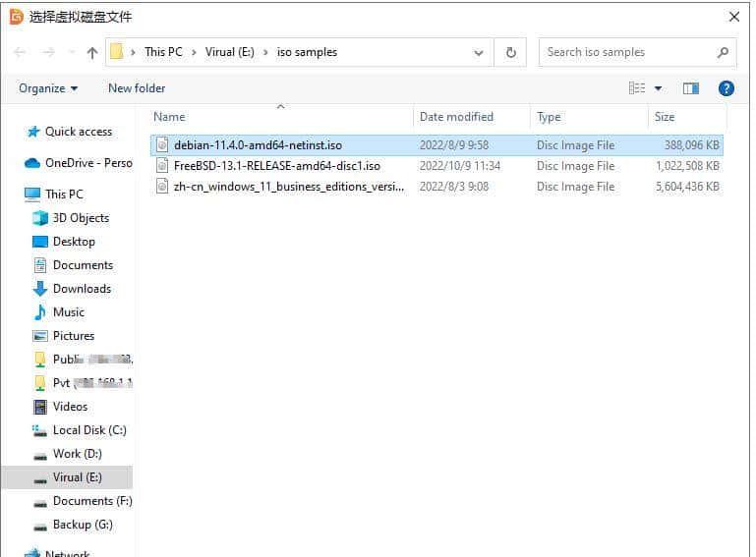This screenshot has width=756, height=557.
Task: Click the Back navigation arrow
Action: point(21,53)
